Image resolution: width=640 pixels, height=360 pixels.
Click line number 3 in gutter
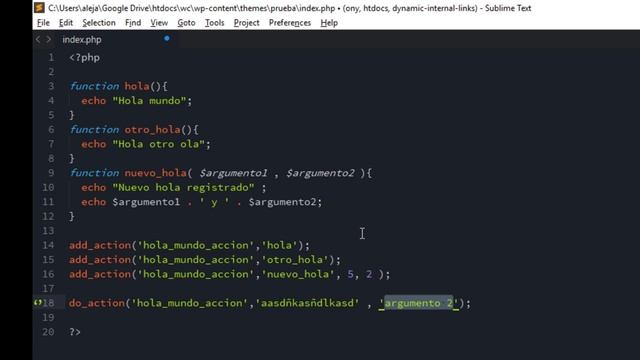pos(51,86)
